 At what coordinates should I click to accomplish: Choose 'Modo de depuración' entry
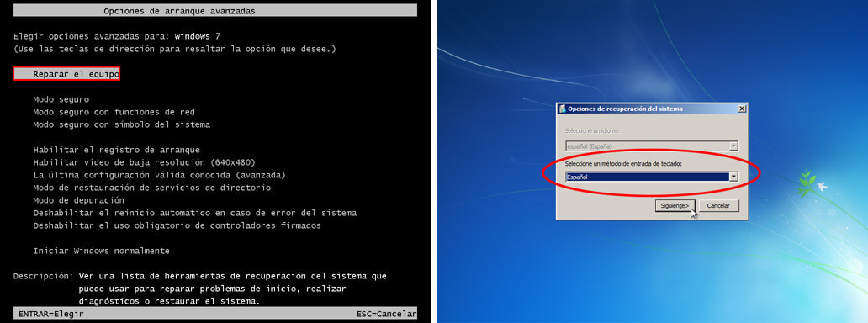(x=78, y=200)
